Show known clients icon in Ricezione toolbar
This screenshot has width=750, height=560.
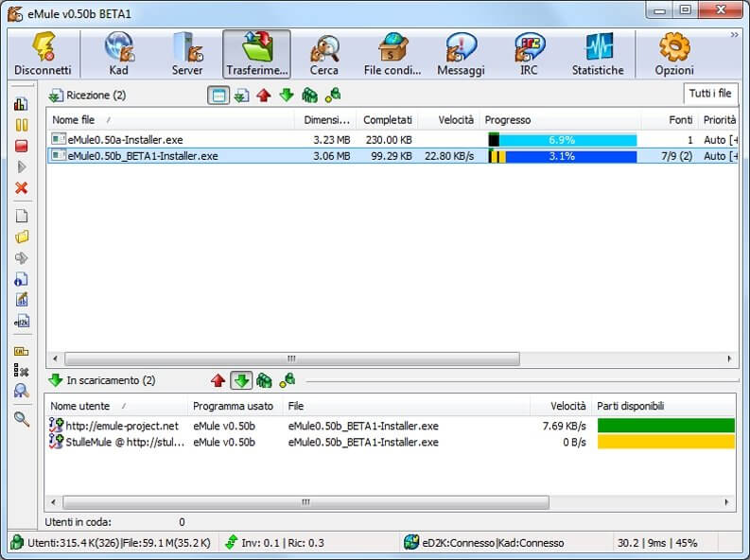[333, 96]
